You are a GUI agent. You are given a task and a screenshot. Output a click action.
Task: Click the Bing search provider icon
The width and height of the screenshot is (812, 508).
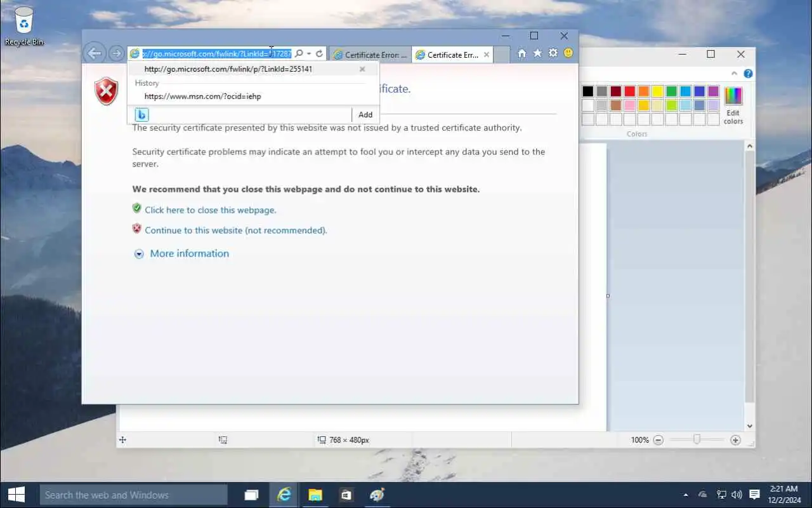tap(141, 114)
